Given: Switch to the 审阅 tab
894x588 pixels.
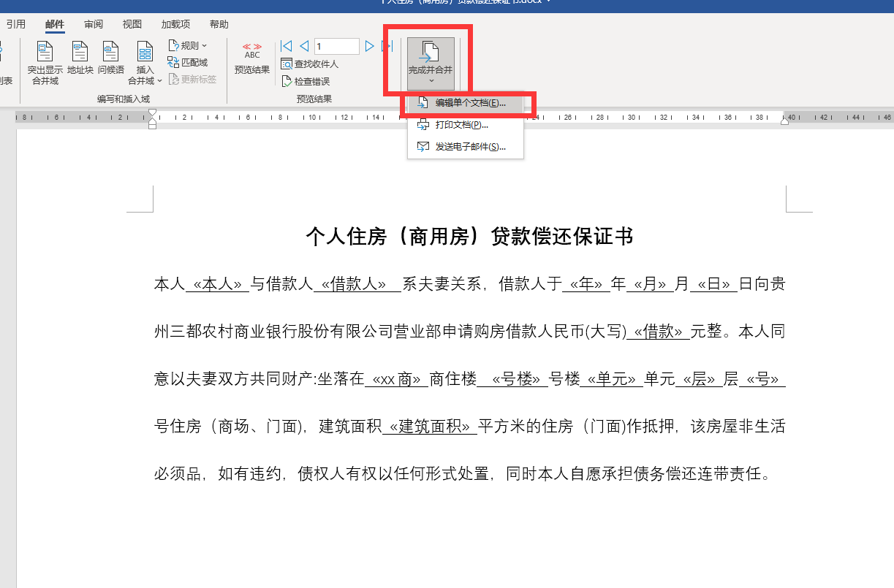Looking at the screenshot, I should pyautogui.click(x=94, y=24).
